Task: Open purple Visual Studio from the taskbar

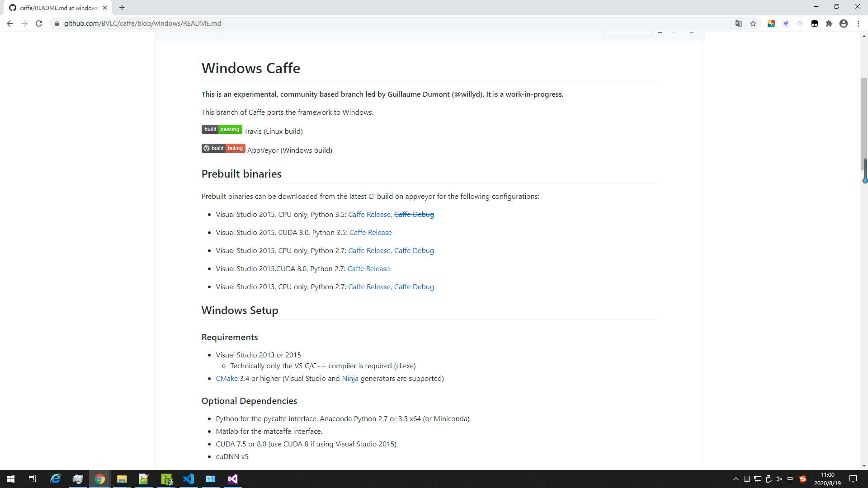Action: pyautogui.click(x=232, y=479)
